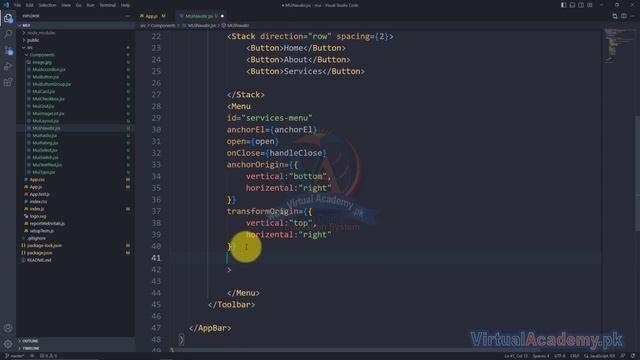Click the feedback icon in status bar
The height and width of the screenshot is (360, 640).
623,356
